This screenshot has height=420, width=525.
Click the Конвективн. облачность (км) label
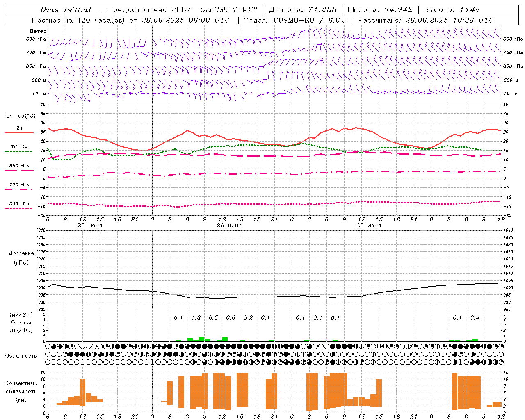tap(21, 391)
